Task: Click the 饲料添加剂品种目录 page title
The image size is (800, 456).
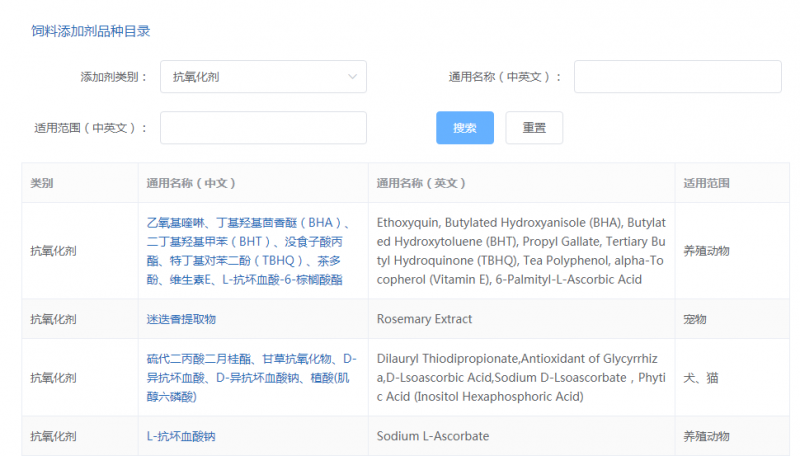Action: coord(90,31)
